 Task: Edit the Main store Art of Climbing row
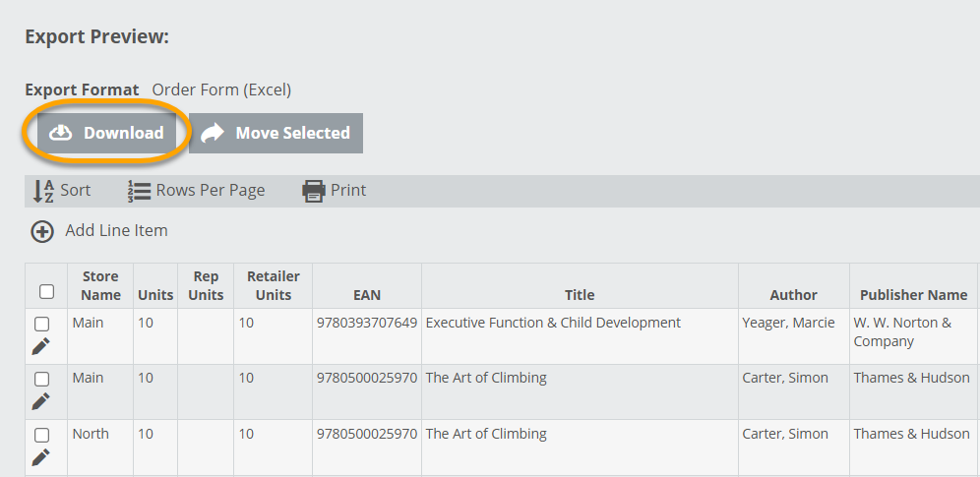click(41, 401)
